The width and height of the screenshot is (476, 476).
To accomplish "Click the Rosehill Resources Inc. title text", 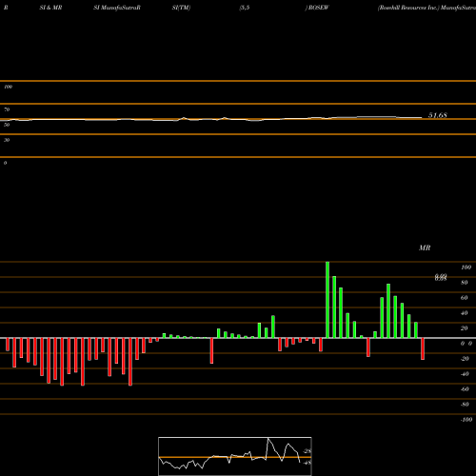I will click(x=408, y=8).
